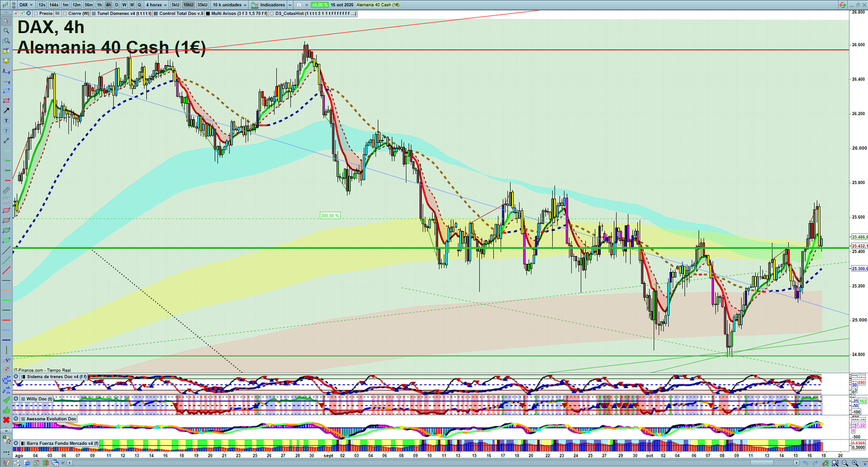Select the 5kU units preset
The height and width of the screenshot is (467, 868).
click(x=175, y=5)
